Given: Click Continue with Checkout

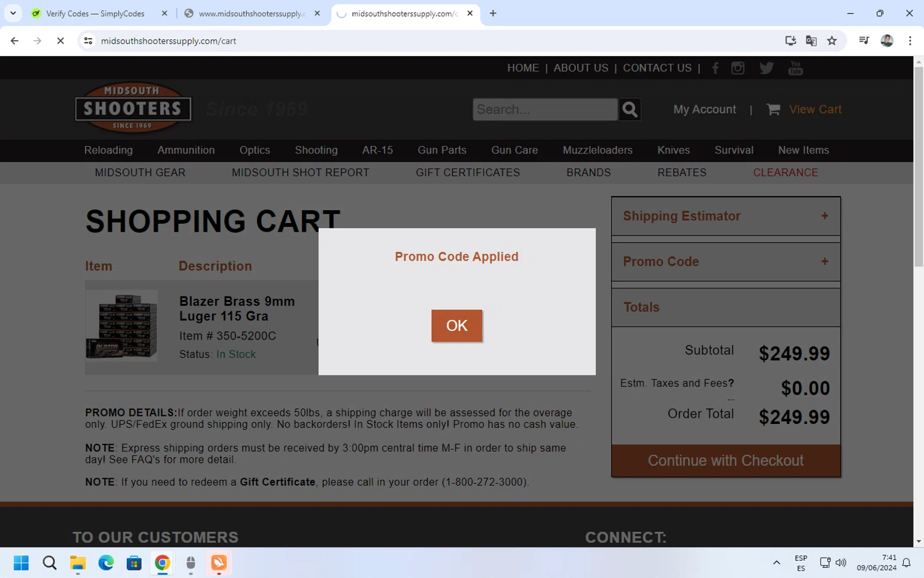Looking at the screenshot, I should pyautogui.click(x=726, y=460).
